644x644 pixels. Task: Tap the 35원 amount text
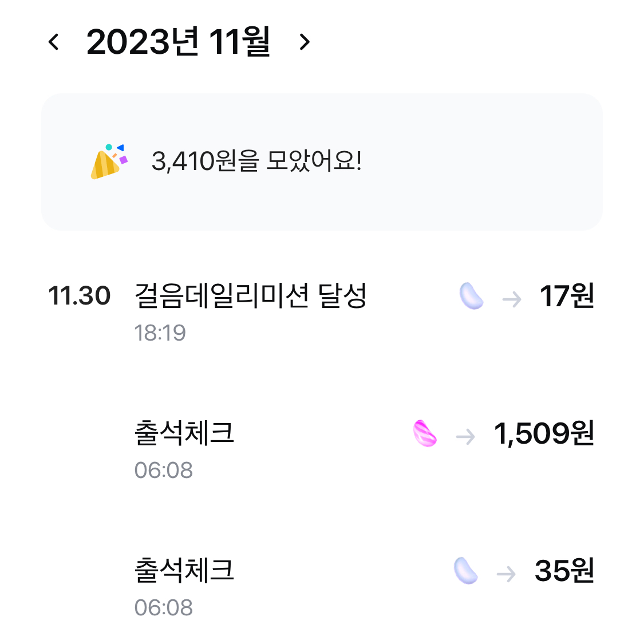point(564,570)
